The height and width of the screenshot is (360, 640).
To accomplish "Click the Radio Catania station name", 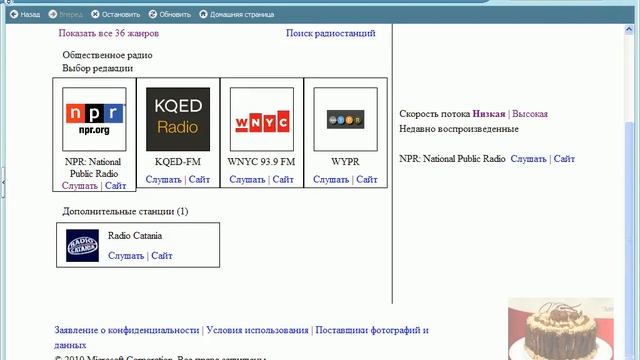I will click(x=135, y=236).
